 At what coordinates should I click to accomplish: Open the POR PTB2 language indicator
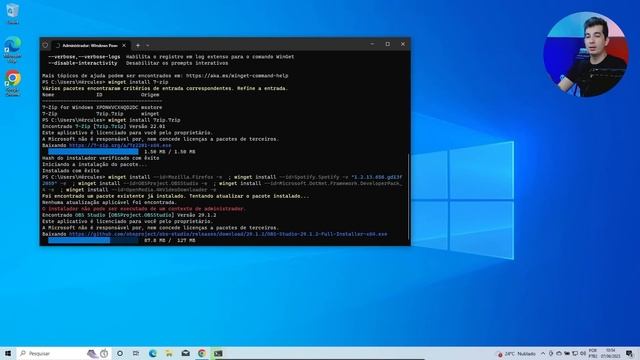pos(593,354)
